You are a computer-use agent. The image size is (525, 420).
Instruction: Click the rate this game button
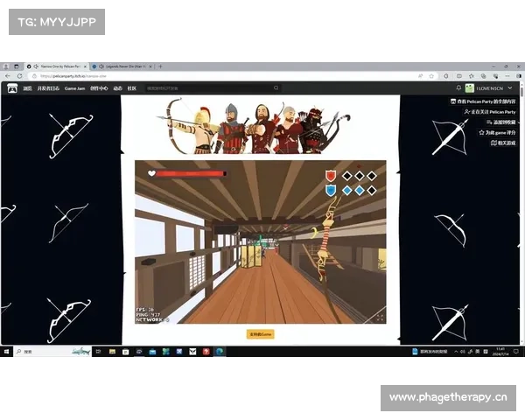497,133
